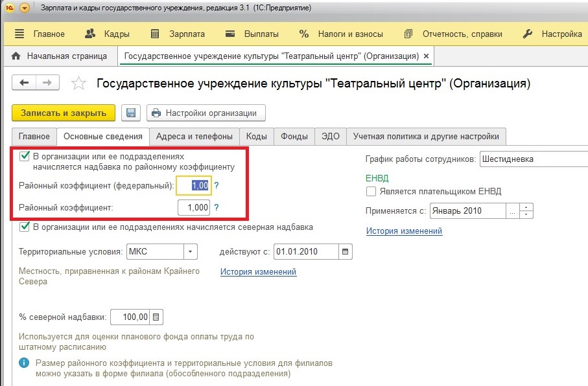Toggle the районный коэффициент надбавка checkbox
Viewport: 588px width, 386px height.
25,156
